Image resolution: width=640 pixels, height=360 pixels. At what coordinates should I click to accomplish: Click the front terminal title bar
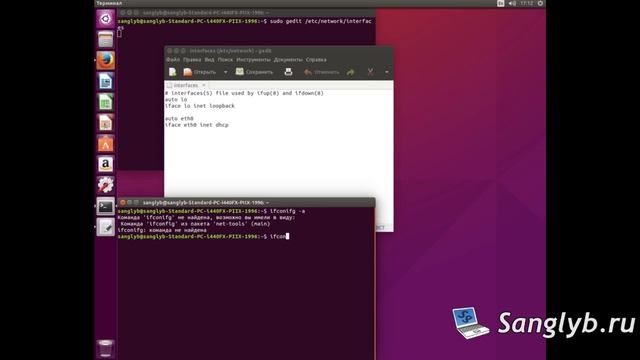point(246,202)
